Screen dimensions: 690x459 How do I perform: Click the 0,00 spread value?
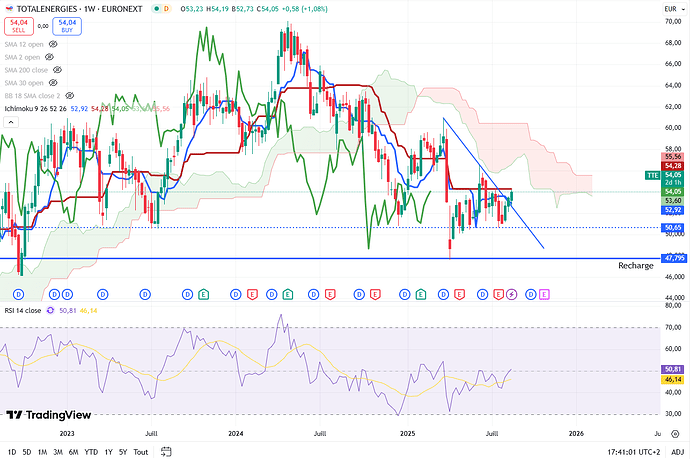(x=43, y=26)
